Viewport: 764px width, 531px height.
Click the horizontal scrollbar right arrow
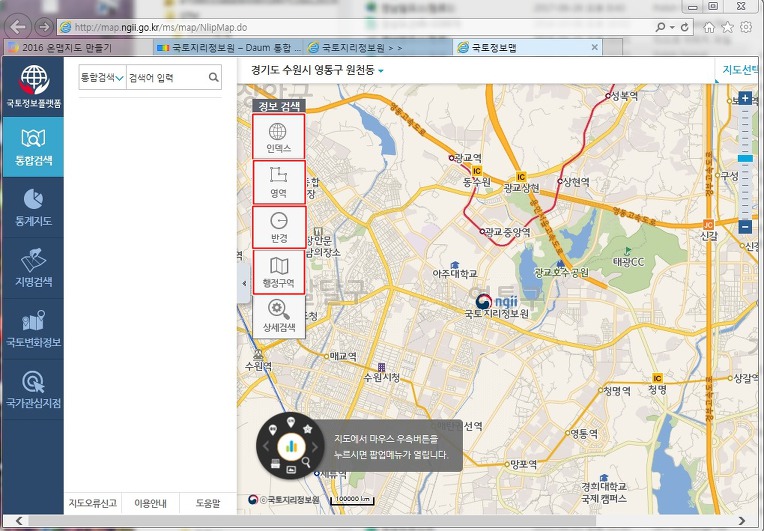pyautogui.click(x=742, y=521)
